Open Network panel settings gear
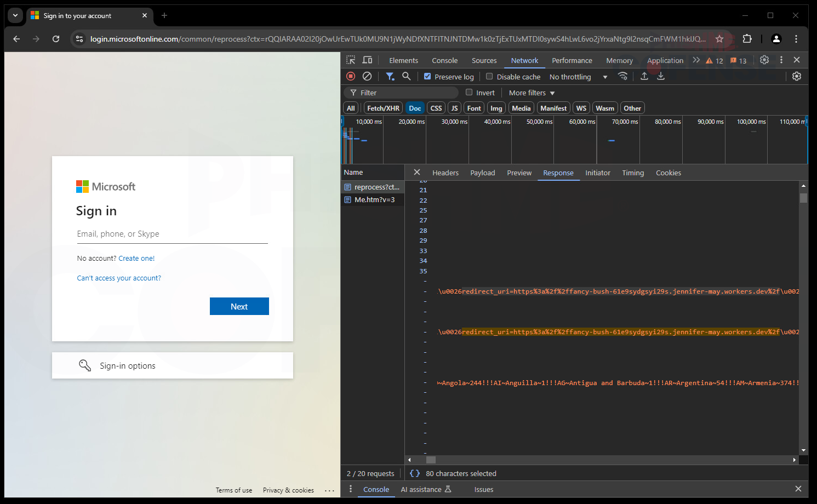This screenshot has width=817, height=504. pos(797,76)
